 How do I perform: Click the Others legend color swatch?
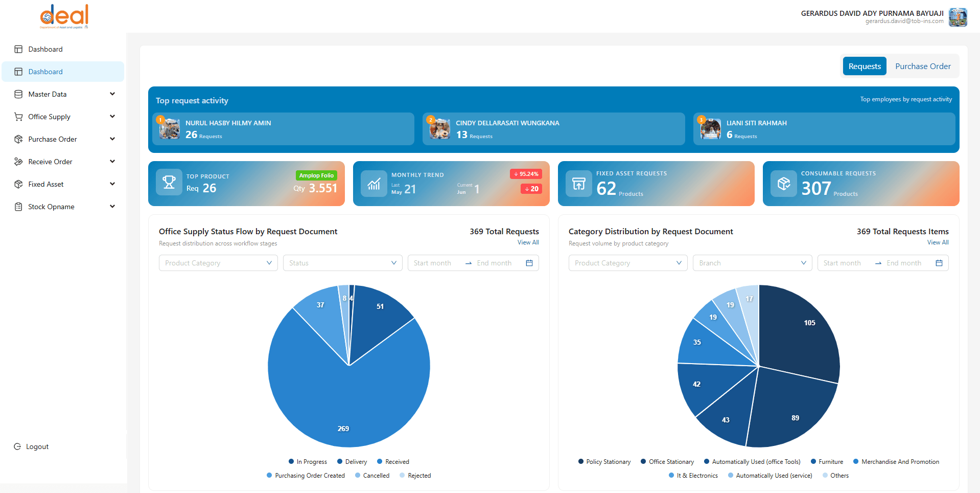pyautogui.click(x=825, y=476)
